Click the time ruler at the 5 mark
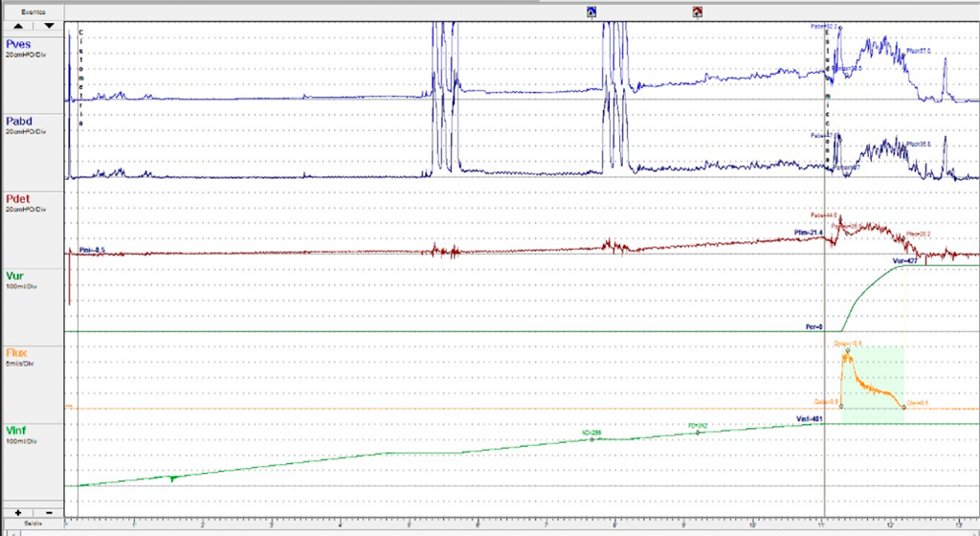Viewport: 980px width, 536px height. (x=410, y=525)
